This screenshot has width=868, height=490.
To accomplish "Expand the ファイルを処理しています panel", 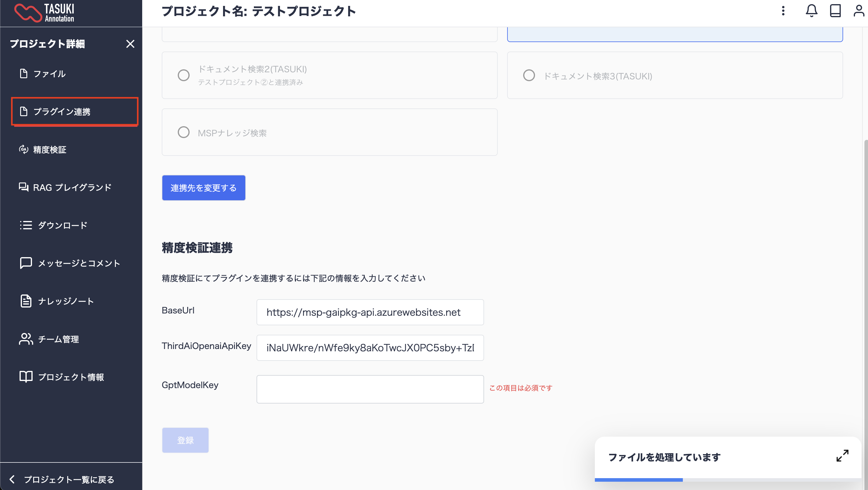I will click(842, 456).
